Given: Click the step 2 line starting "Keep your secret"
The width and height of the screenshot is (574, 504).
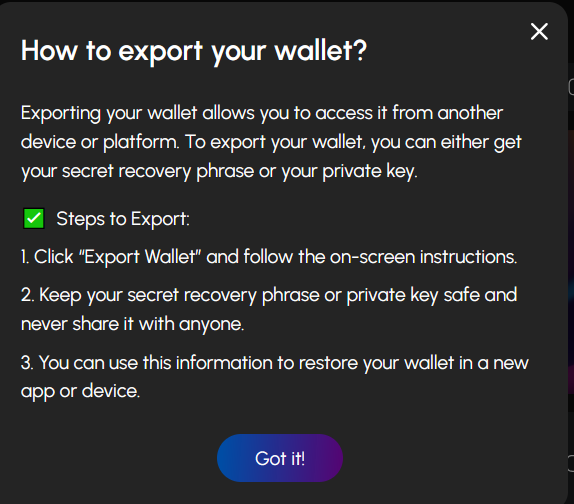Looking at the screenshot, I should [269, 295].
